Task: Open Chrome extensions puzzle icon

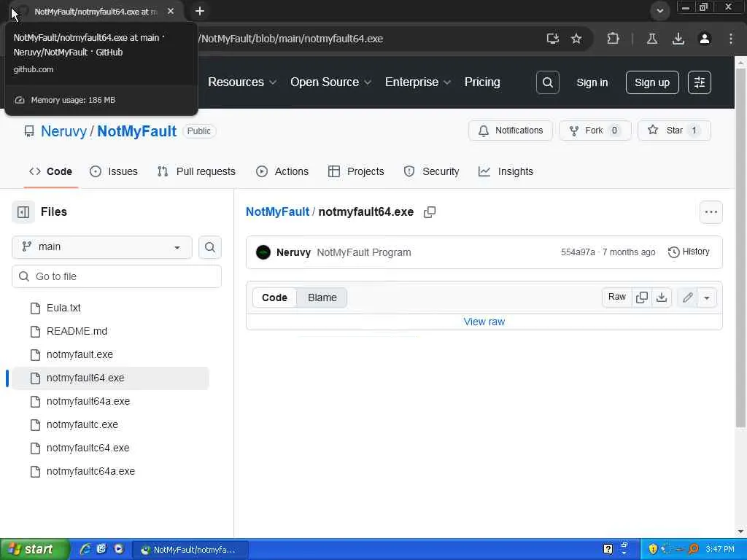Action: click(x=613, y=39)
